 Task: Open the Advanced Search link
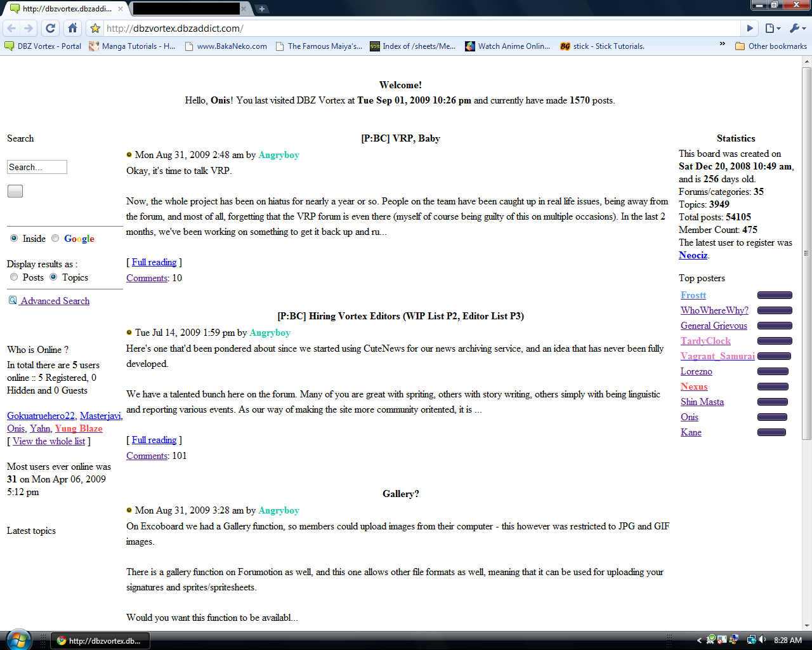point(55,301)
